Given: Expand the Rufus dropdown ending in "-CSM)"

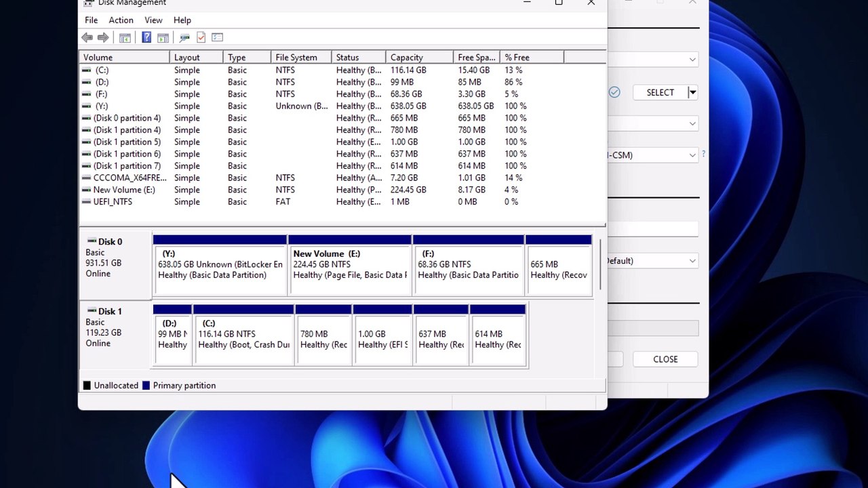Looking at the screenshot, I should coord(692,155).
